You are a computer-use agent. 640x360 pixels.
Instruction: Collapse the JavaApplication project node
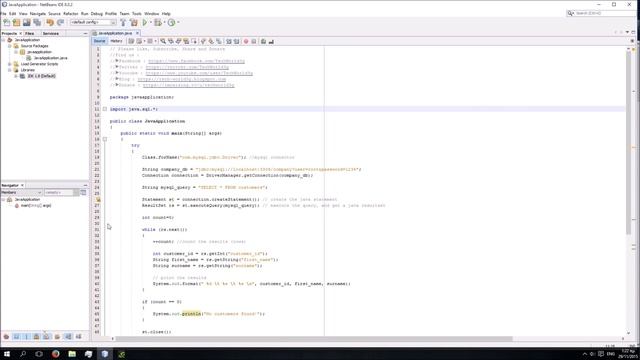point(4,40)
